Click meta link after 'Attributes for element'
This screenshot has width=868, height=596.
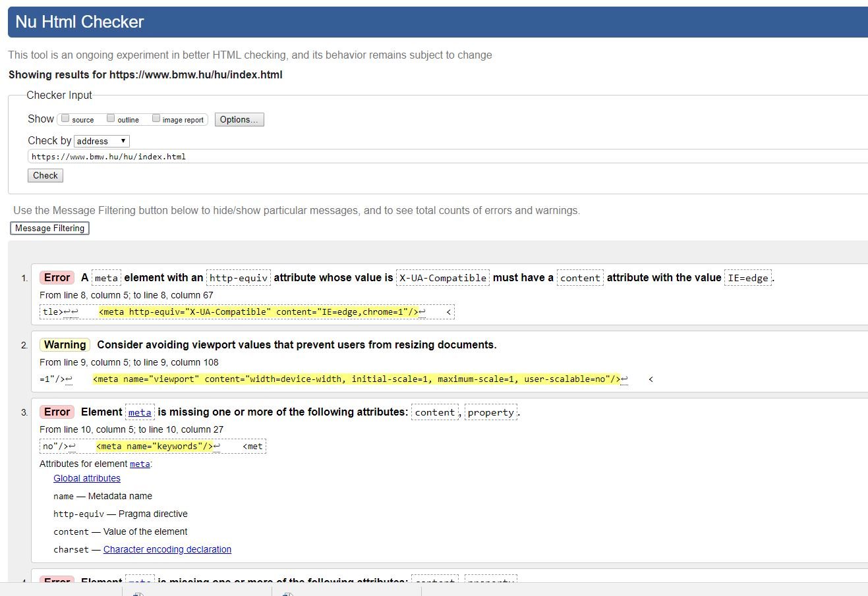[x=140, y=464]
